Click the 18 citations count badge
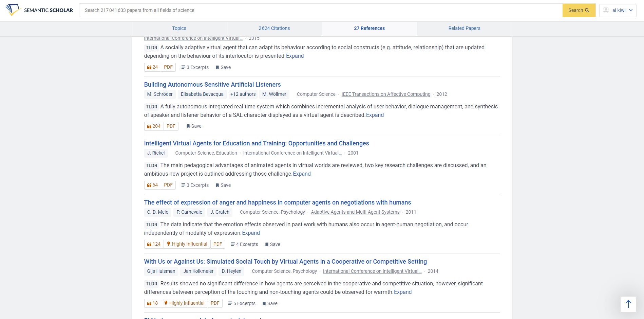644x319 pixels. coord(153,303)
